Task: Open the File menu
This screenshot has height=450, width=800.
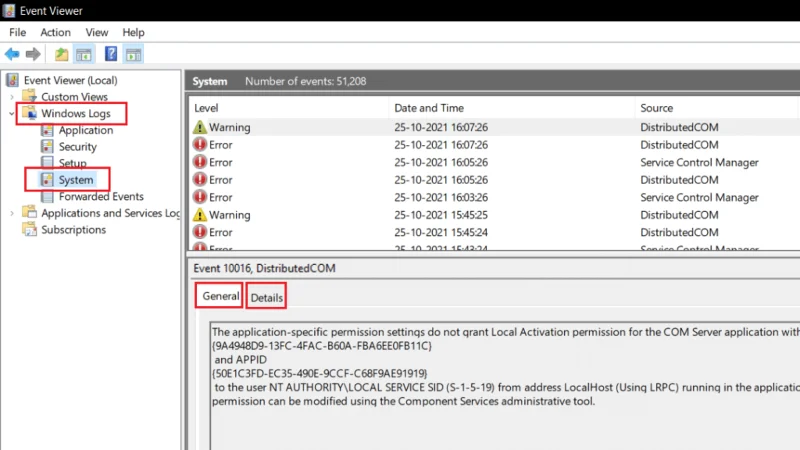Action: click(x=17, y=32)
